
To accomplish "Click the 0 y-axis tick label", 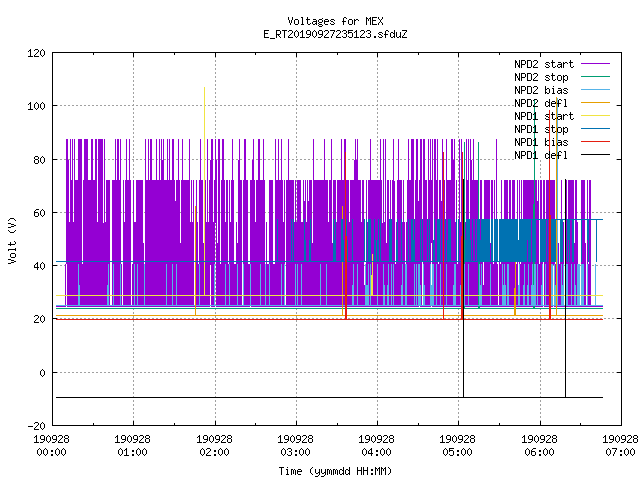I will [x=42, y=373].
